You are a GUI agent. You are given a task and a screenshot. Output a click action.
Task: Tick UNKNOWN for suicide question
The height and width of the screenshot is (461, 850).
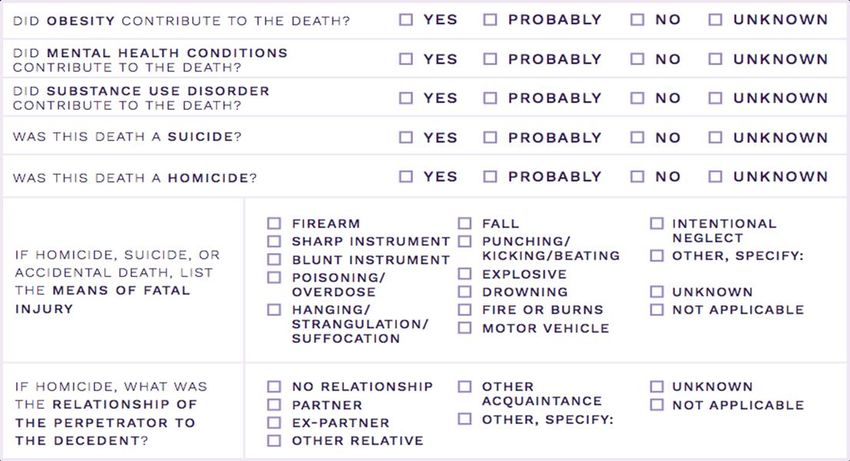tap(716, 137)
